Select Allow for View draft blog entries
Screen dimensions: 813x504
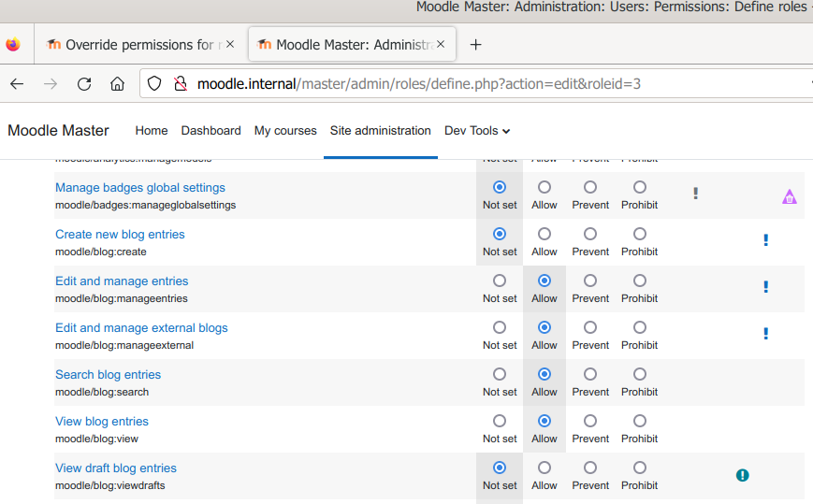pyautogui.click(x=544, y=468)
